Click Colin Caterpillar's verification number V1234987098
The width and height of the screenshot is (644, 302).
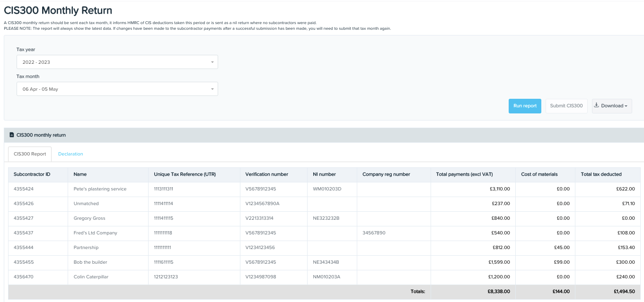coord(261,277)
